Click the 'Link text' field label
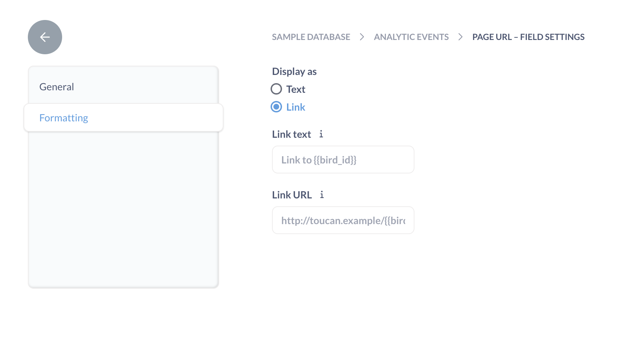 (291, 135)
